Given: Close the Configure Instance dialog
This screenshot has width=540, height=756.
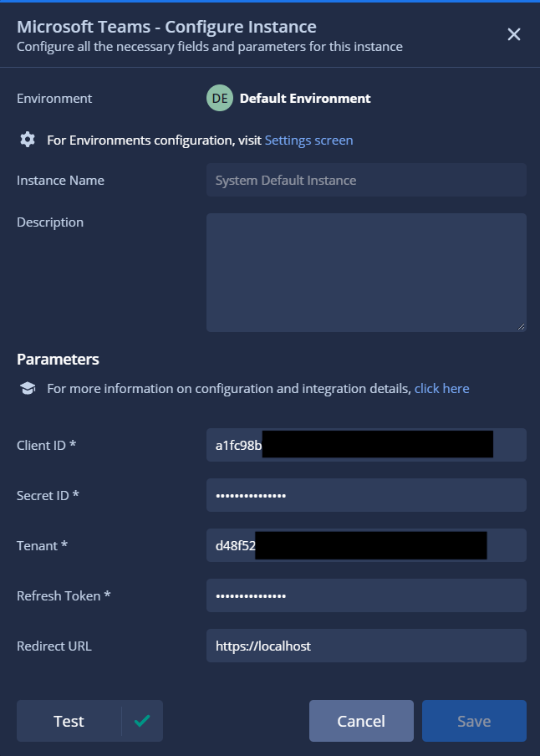Looking at the screenshot, I should point(513,34).
